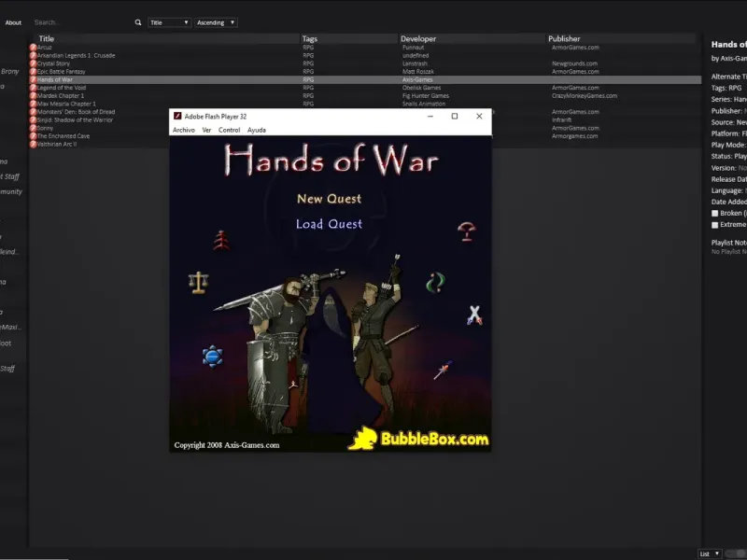
Task: Click the red dagger emblem in the game
Action: (x=443, y=370)
